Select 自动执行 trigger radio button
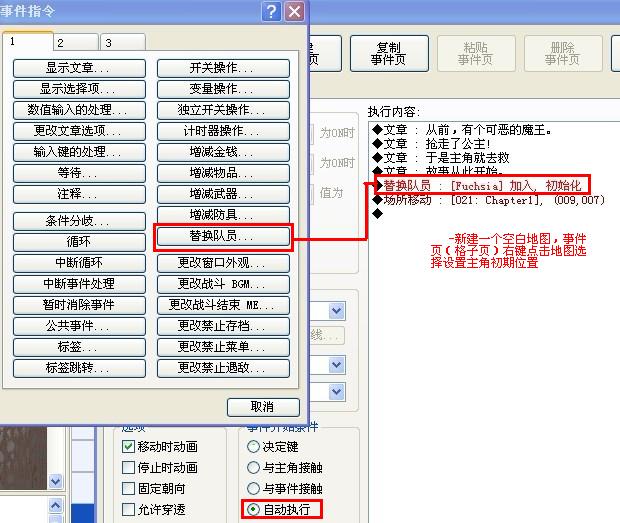Screen dimensions: 620x523 [x=253, y=510]
